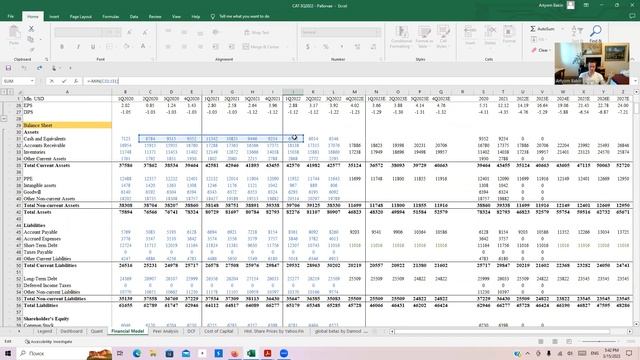Toggle Italic formatting
The image size is (640, 360).
(78, 47)
